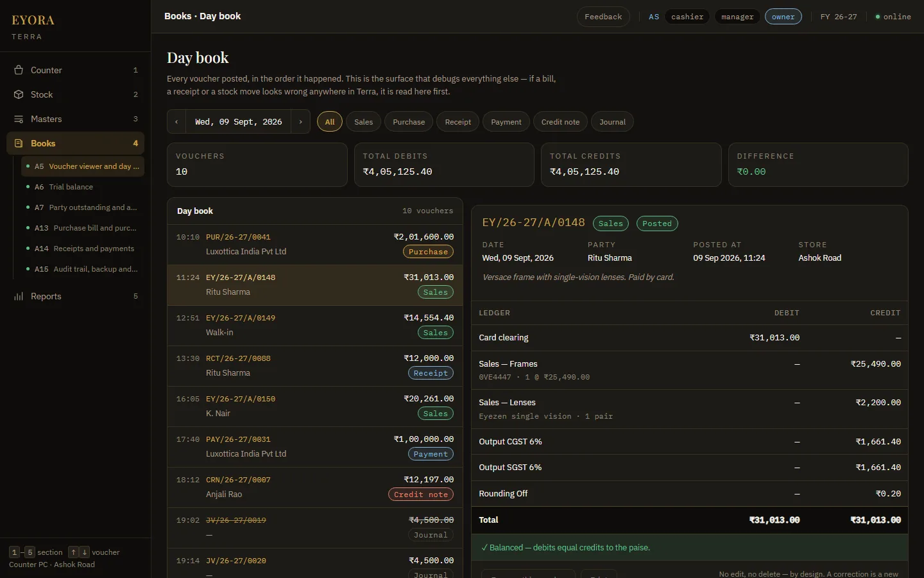Open A13 Purchase bill page
Screen dimensions: 924x578
(83, 228)
